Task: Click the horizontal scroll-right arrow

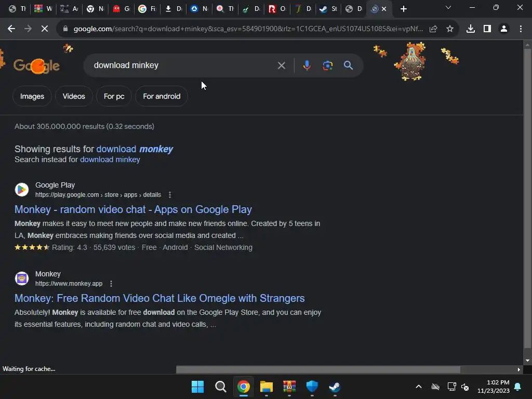Action: coord(519,369)
